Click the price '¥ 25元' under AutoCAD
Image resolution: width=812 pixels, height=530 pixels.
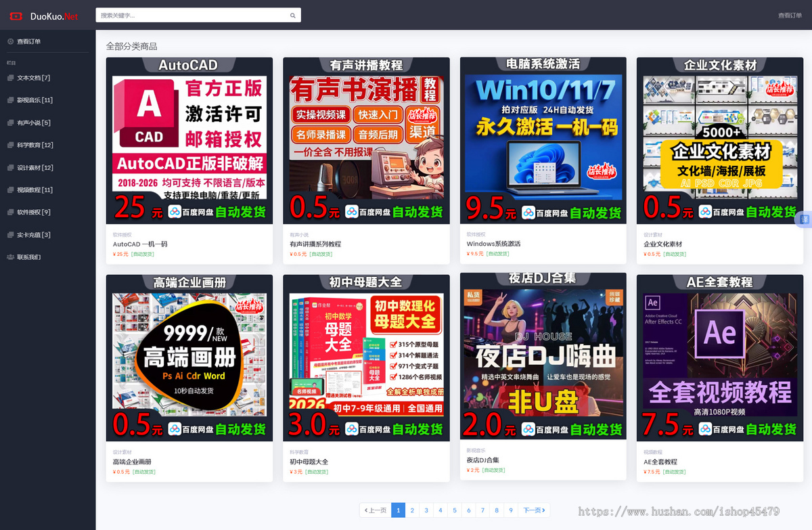pyautogui.click(x=120, y=255)
